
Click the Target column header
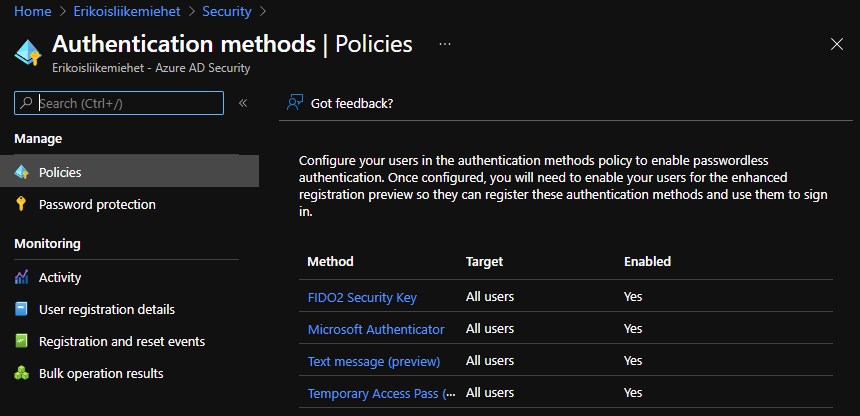(x=484, y=261)
